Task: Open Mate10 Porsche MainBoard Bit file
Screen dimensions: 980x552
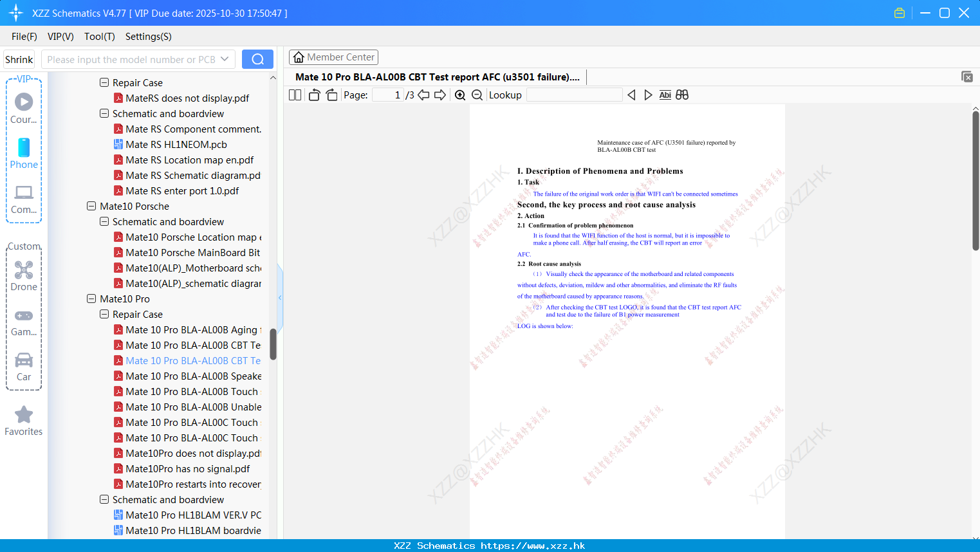Action: (193, 253)
